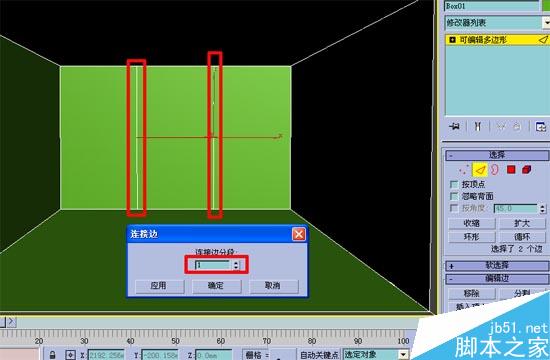Click Remove Modifier trash icon
The image size is (550, 360).
click(x=517, y=127)
